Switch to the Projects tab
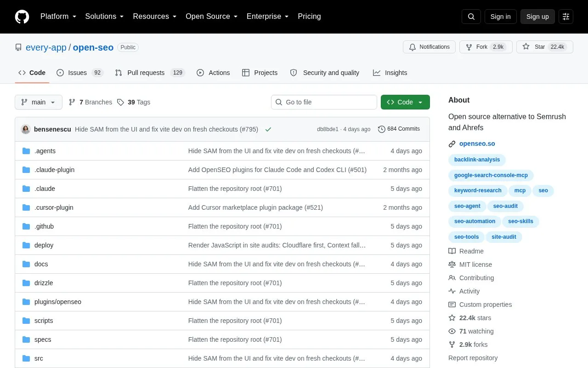Screen dimensions: 588x368 pyautogui.click(x=260, y=73)
